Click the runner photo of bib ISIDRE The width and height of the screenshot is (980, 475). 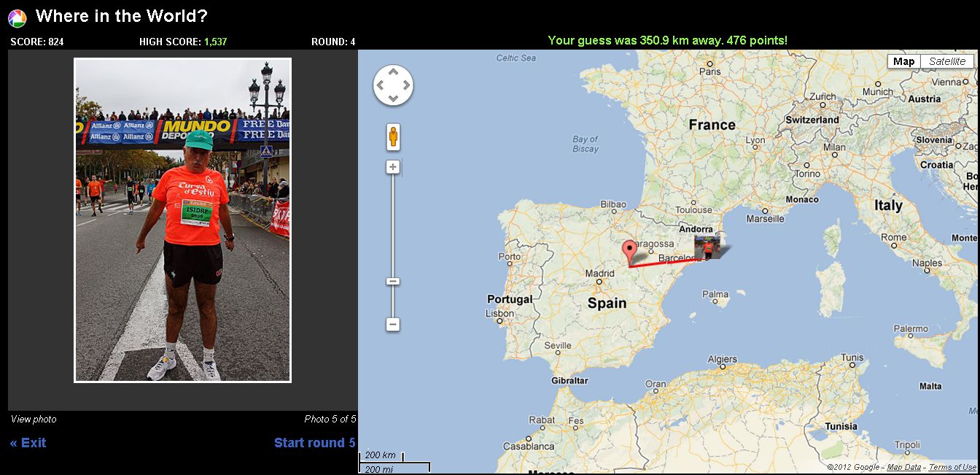182,219
